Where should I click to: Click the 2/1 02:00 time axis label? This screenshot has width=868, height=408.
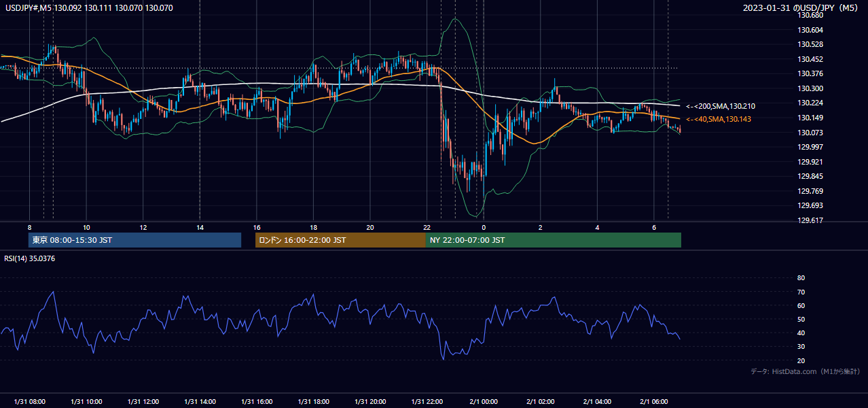click(540, 401)
